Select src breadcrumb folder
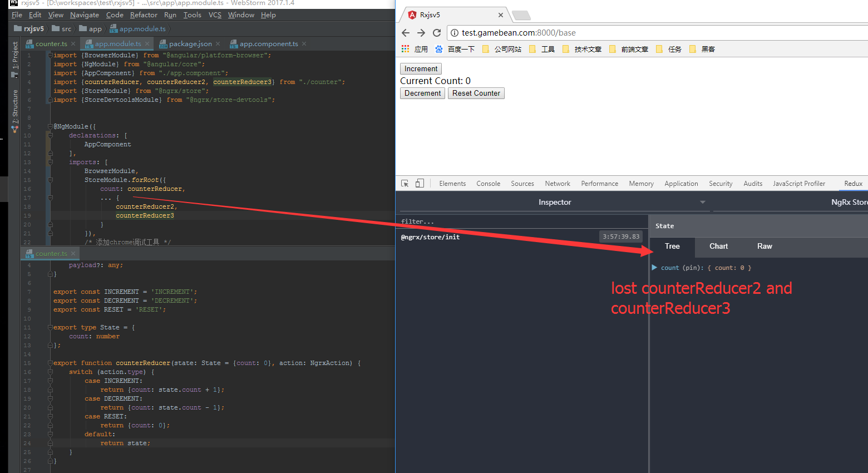 62,29
